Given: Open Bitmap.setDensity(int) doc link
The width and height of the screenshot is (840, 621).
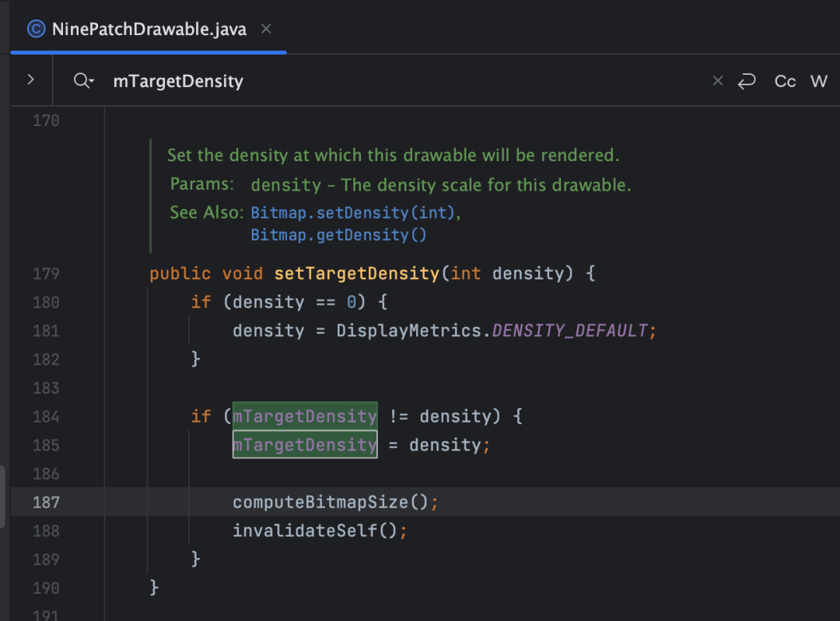Looking at the screenshot, I should (352, 212).
